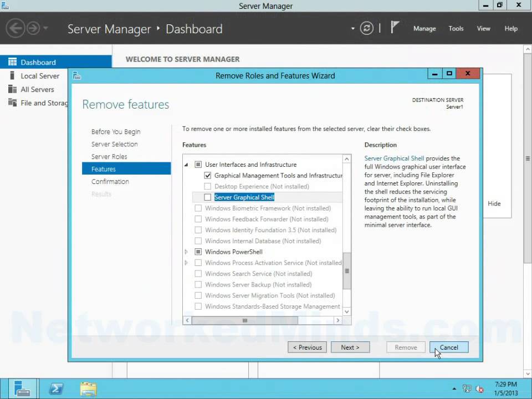Select Dashboard in the sidebar
The height and width of the screenshot is (399, 532).
55,62
